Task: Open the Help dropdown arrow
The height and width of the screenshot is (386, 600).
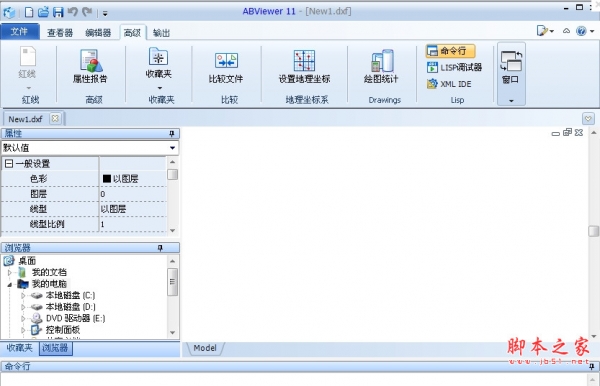Action: coord(592,31)
